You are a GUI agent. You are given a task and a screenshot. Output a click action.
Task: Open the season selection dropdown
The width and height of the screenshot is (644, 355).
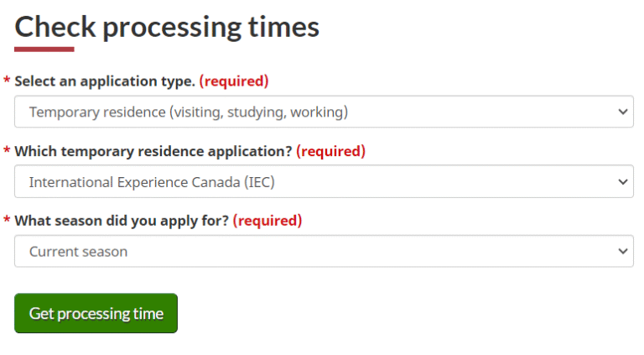324,251
